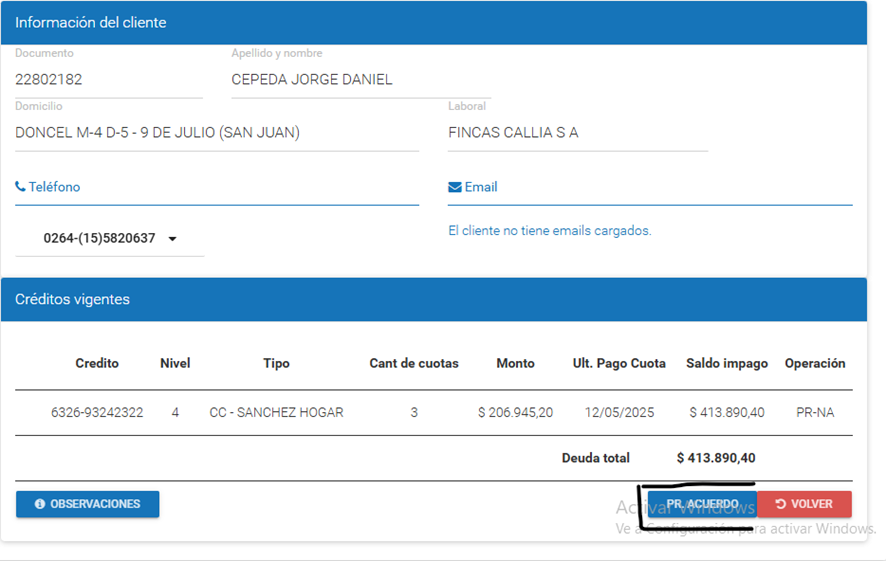Click the undo arrow icon on the Volver button
This screenshot has height=561, width=886.
[x=781, y=504]
